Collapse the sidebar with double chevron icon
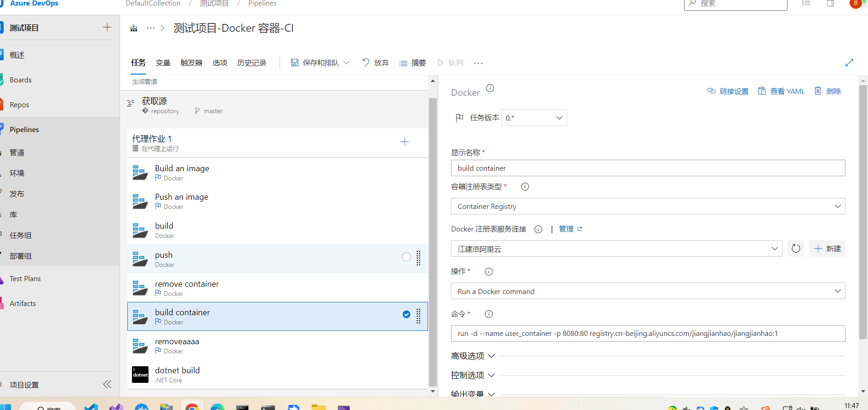 (x=107, y=384)
